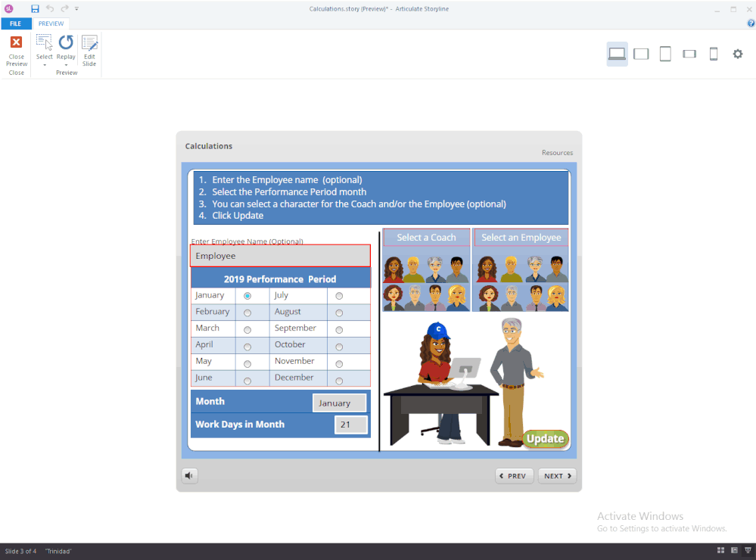This screenshot has width=756, height=560.
Task: Expand the Replay dropdown arrow
Action: 66,64
